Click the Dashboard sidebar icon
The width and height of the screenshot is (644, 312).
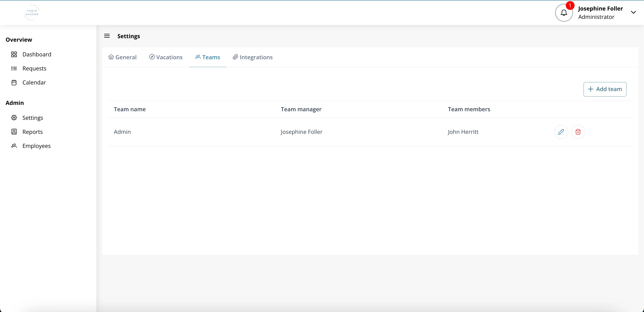(x=14, y=54)
